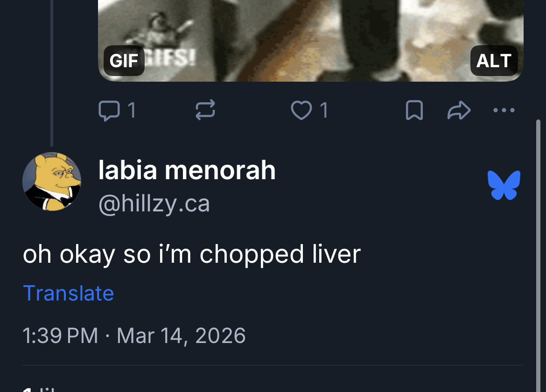The height and width of the screenshot is (392, 546).
Task: Click the reply count number beside comment icon
Action: click(x=132, y=110)
